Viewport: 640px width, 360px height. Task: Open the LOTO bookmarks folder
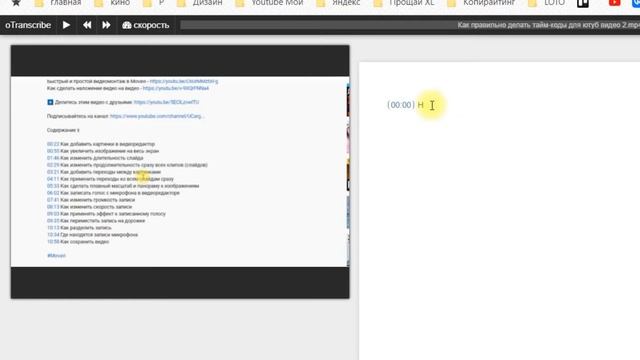tap(547, 3)
